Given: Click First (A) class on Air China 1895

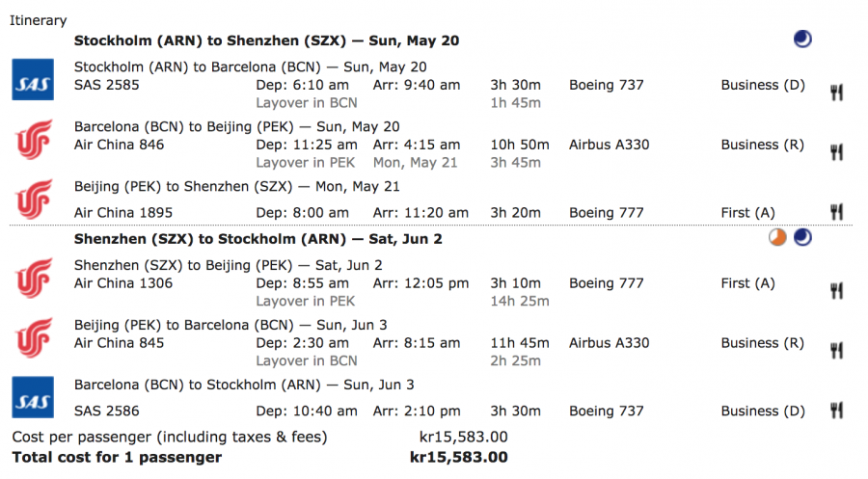Looking at the screenshot, I should coord(747,213).
